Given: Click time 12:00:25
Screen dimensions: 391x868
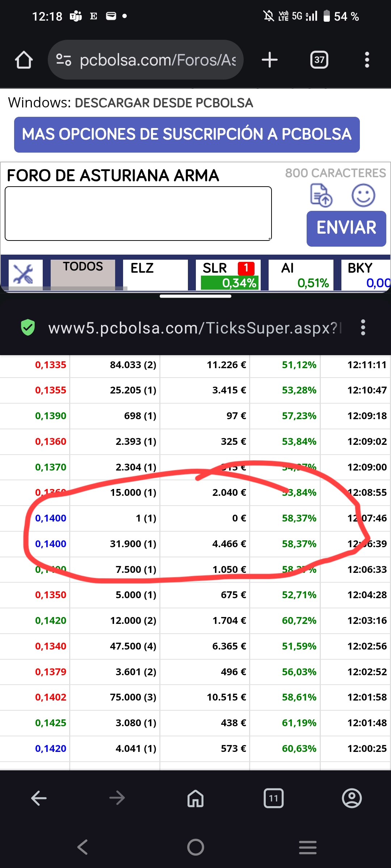Looking at the screenshot, I should (x=367, y=749).
